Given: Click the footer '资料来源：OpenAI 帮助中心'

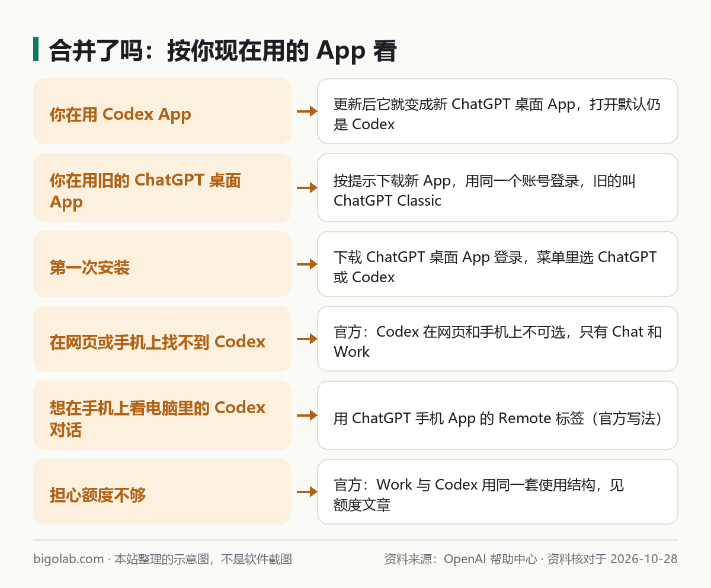Looking at the screenshot, I should pos(460,559).
